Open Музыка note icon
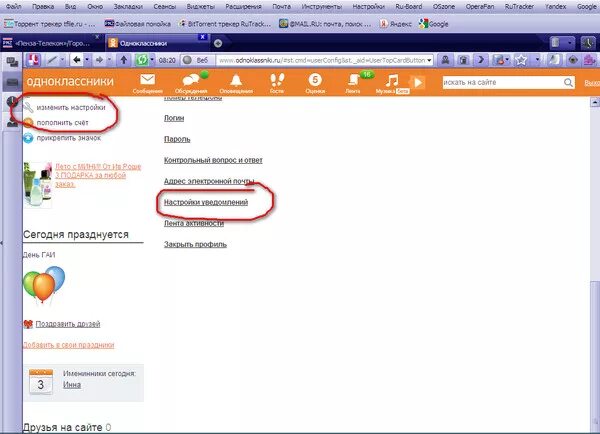Screen dimensions: 600x434 392,81
